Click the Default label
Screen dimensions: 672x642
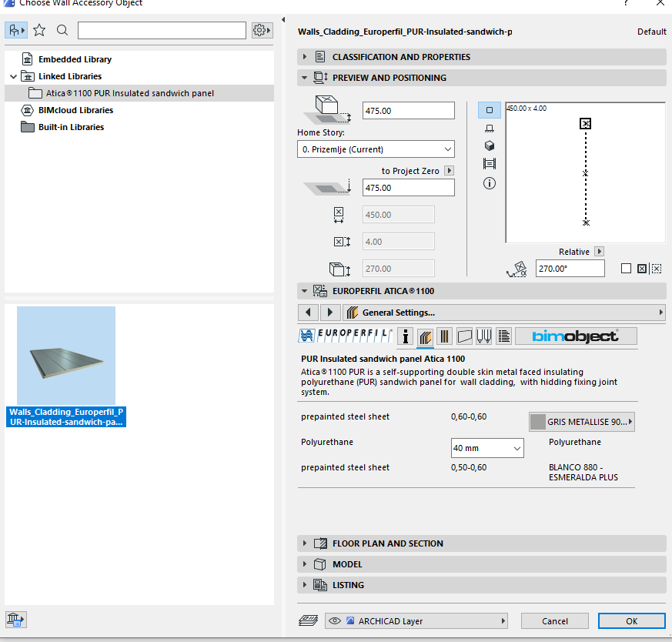[651, 32]
